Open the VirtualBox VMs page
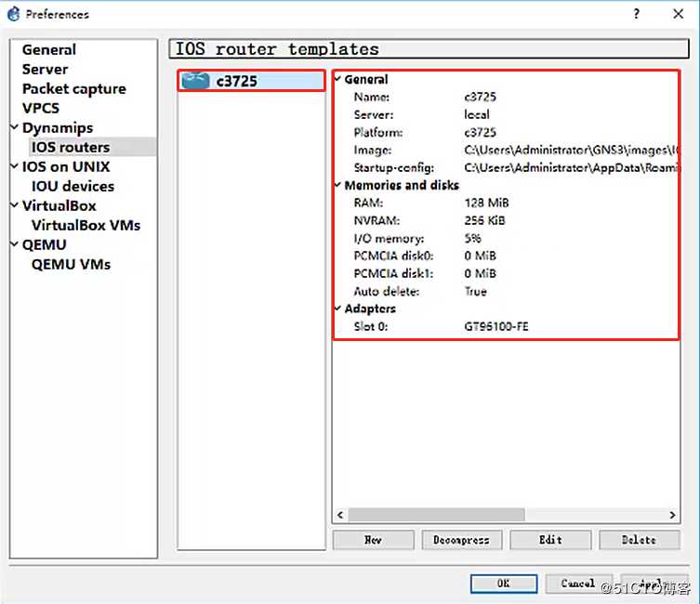 (x=86, y=225)
